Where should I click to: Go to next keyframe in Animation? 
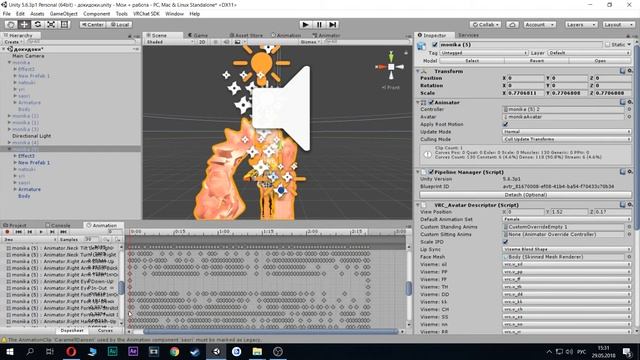(x=52, y=232)
